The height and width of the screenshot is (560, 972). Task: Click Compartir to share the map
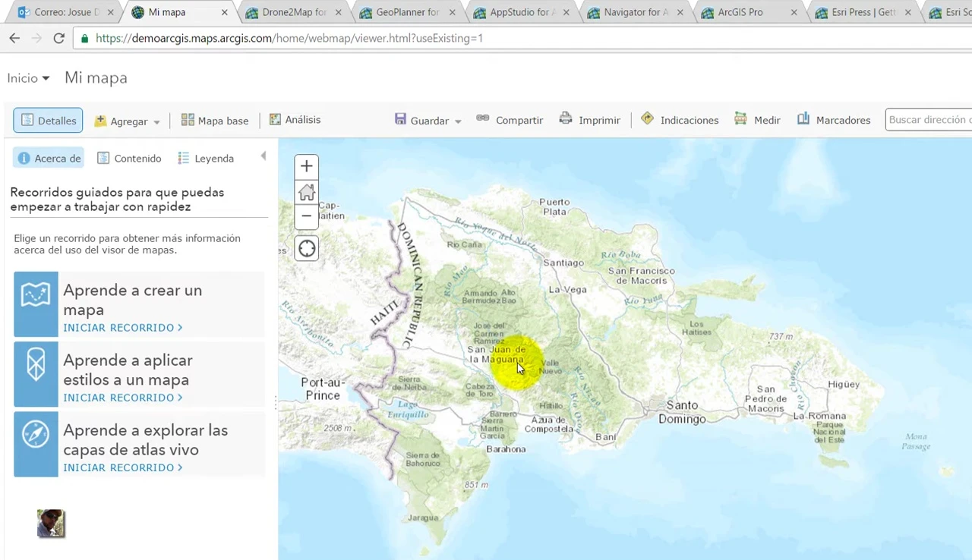tap(510, 120)
